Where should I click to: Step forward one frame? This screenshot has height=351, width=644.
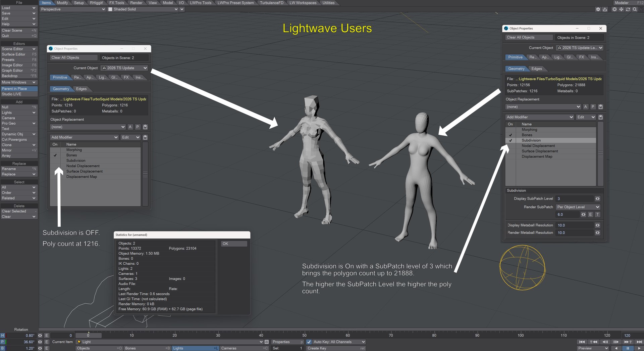(616, 342)
